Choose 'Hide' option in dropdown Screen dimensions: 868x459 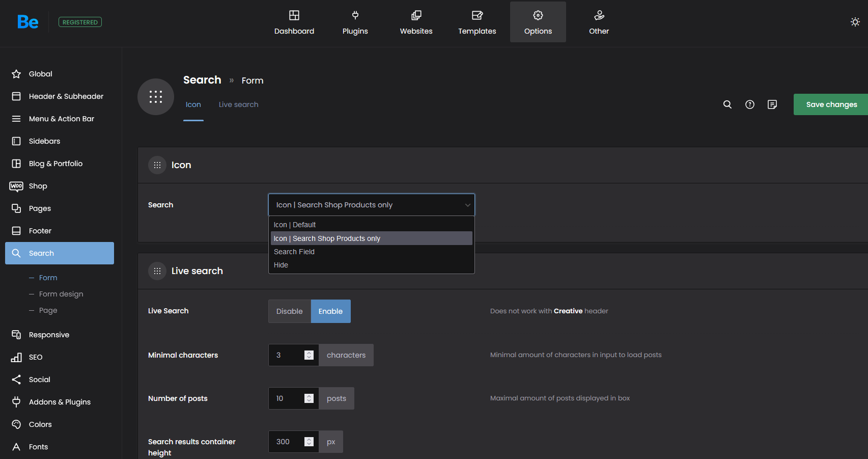click(x=372, y=265)
